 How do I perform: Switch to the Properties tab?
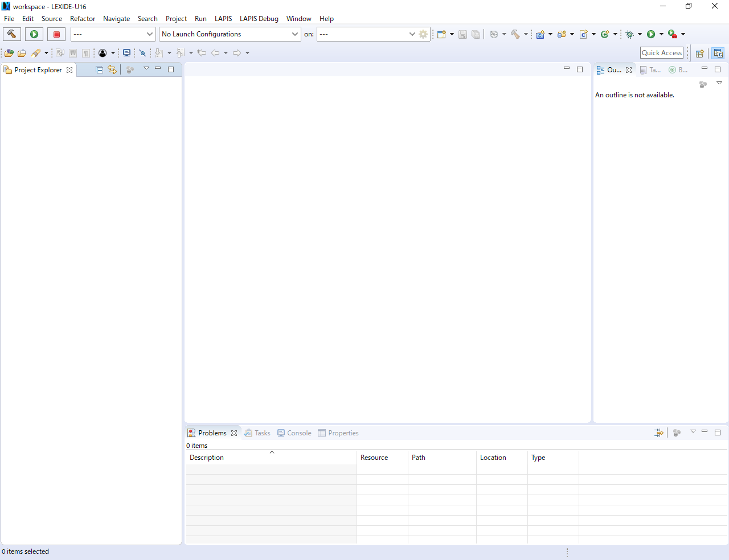coord(338,433)
